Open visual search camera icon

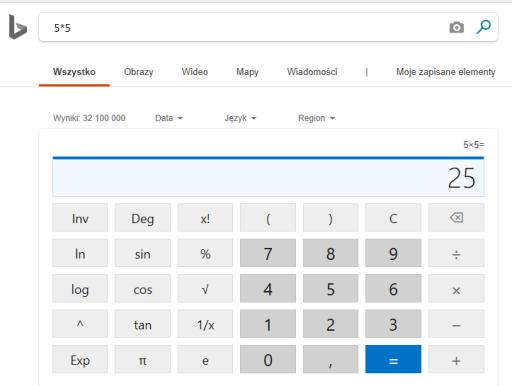[x=456, y=27]
